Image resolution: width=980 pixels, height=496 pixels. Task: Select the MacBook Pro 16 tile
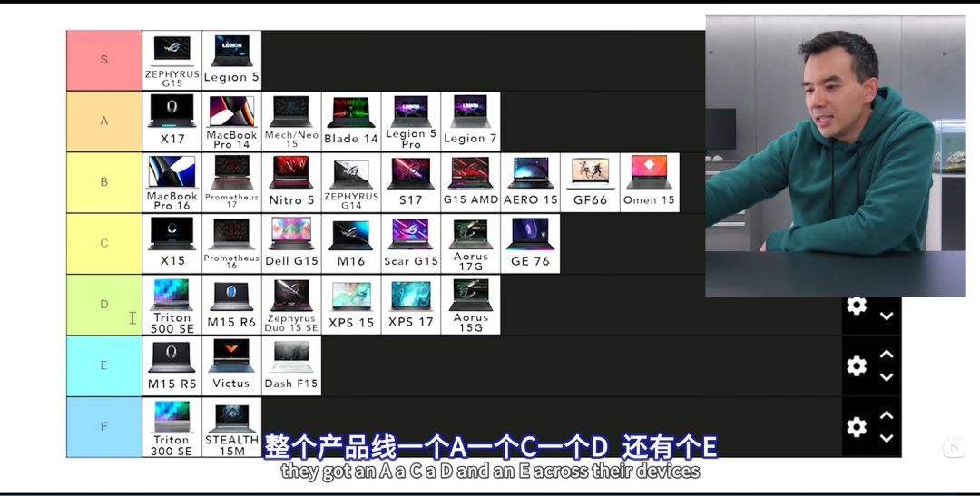point(171,182)
